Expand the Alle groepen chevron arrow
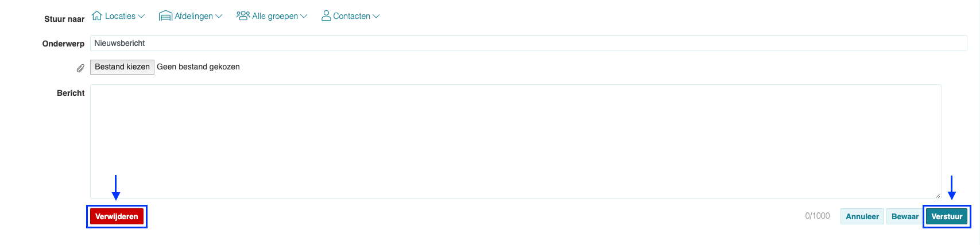The image size is (980, 245). point(304,16)
